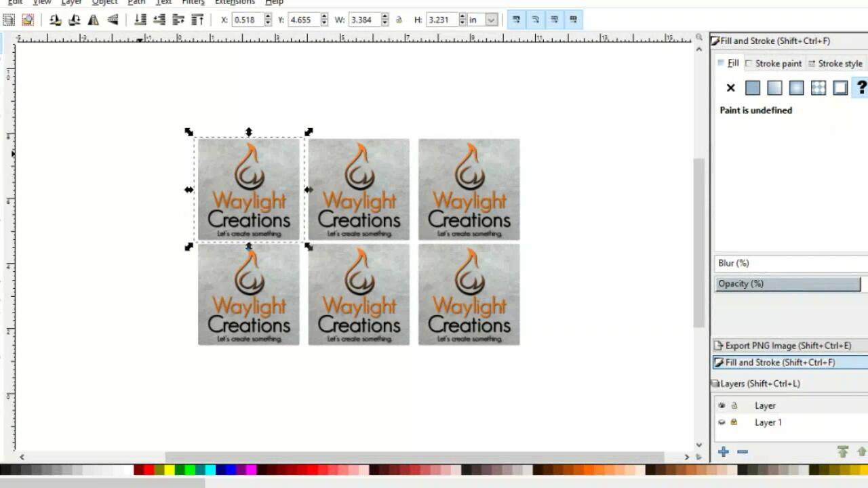Click Fill and Stroke dock button
Image resolution: width=868 pixels, height=488 pixels.
(790, 362)
